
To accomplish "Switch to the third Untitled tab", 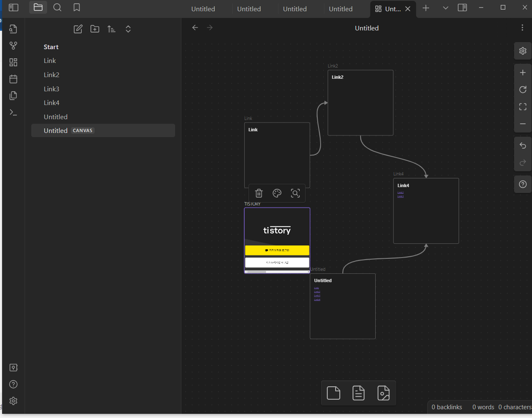I will click(x=295, y=9).
